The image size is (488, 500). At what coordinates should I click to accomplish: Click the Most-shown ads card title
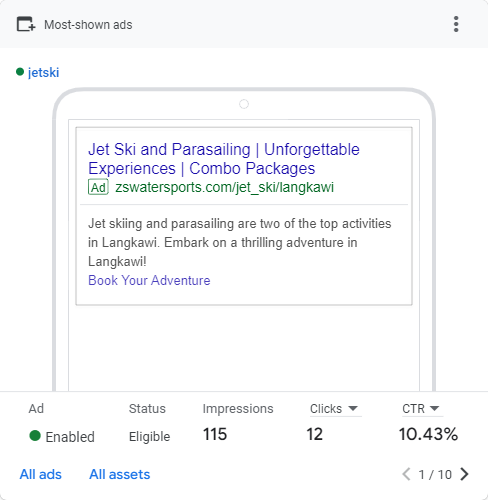pyautogui.click(x=88, y=25)
